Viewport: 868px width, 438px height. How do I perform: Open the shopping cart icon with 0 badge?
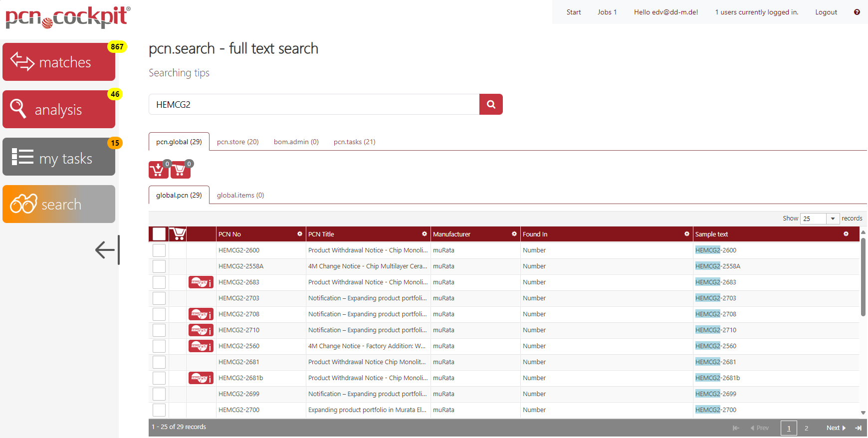click(x=180, y=170)
